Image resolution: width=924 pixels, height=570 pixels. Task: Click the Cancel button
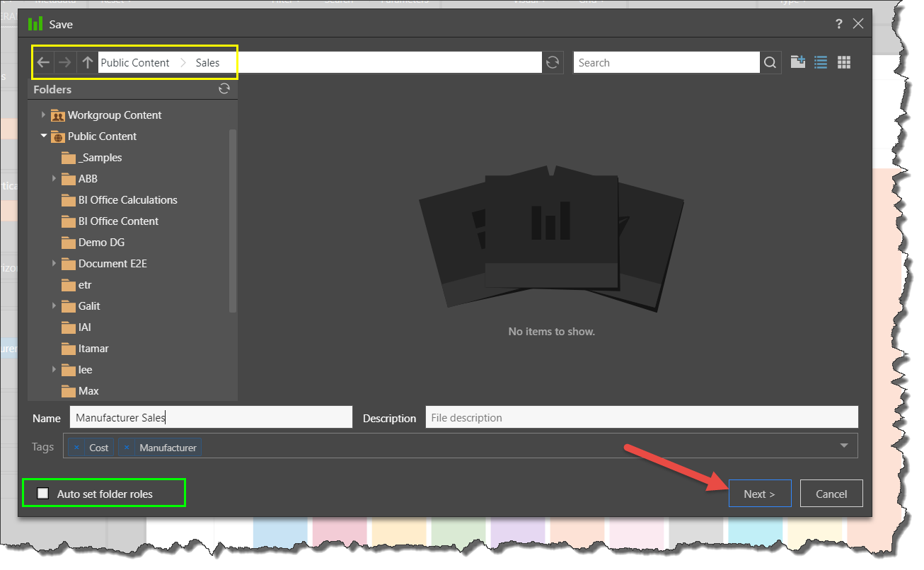coord(831,494)
